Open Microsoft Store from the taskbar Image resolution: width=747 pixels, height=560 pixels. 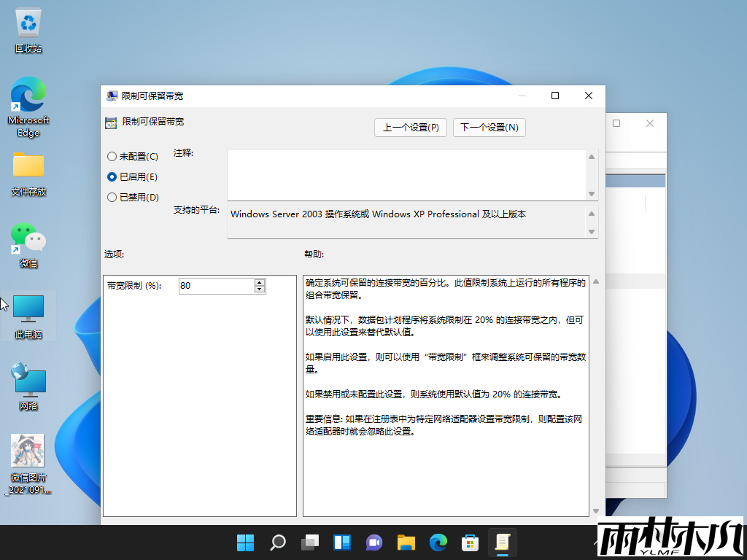(x=470, y=542)
